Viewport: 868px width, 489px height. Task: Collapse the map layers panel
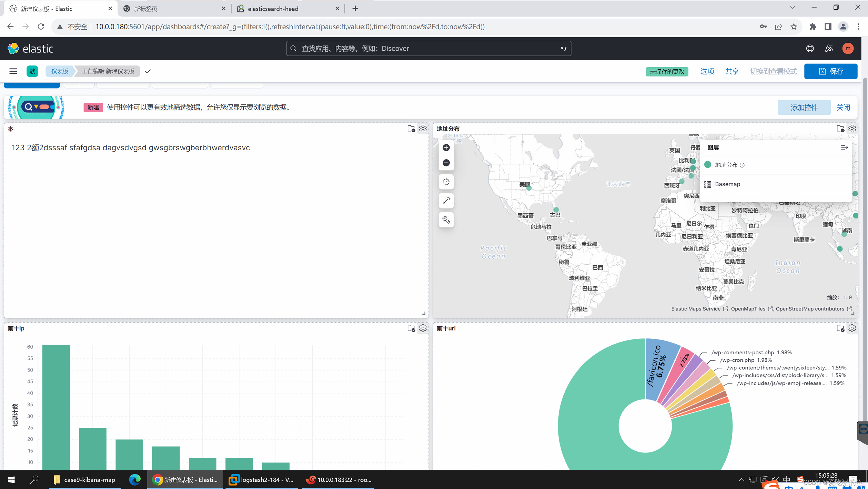coord(844,147)
